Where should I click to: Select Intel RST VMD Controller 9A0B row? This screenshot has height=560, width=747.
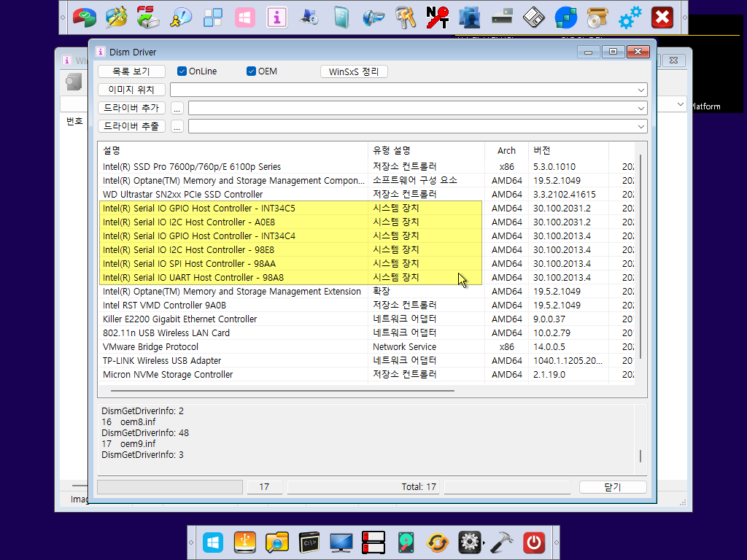click(367, 306)
